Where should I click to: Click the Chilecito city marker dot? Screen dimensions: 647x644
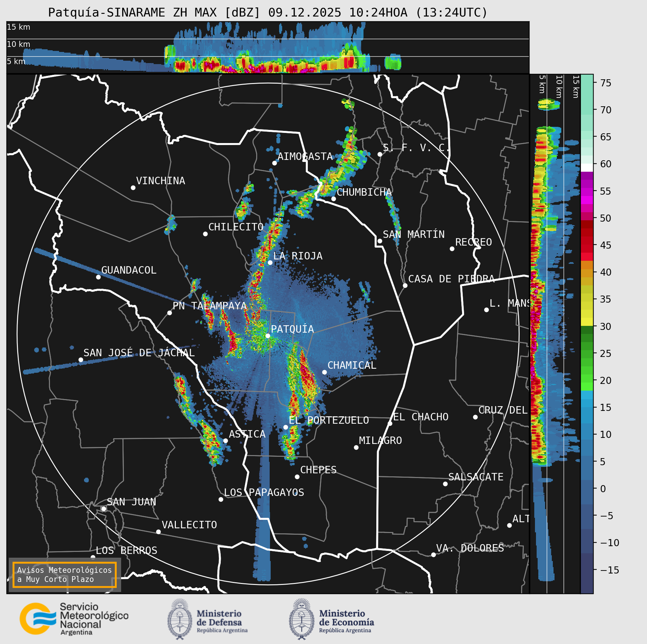[205, 234]
